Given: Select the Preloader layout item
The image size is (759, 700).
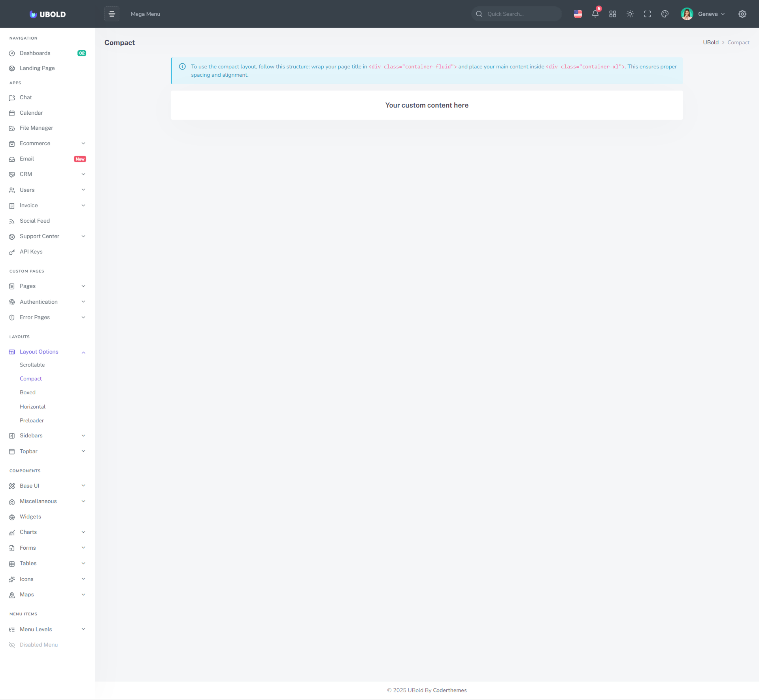Looking at the screenshot, I should [x=32, y=420].
